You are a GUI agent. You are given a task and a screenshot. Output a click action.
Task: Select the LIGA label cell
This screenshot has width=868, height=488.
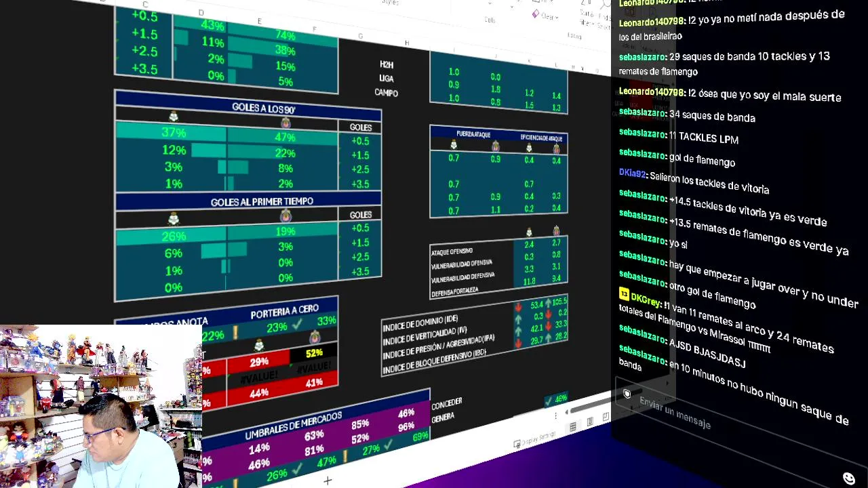pyautogui.click(x=387, y=78)
